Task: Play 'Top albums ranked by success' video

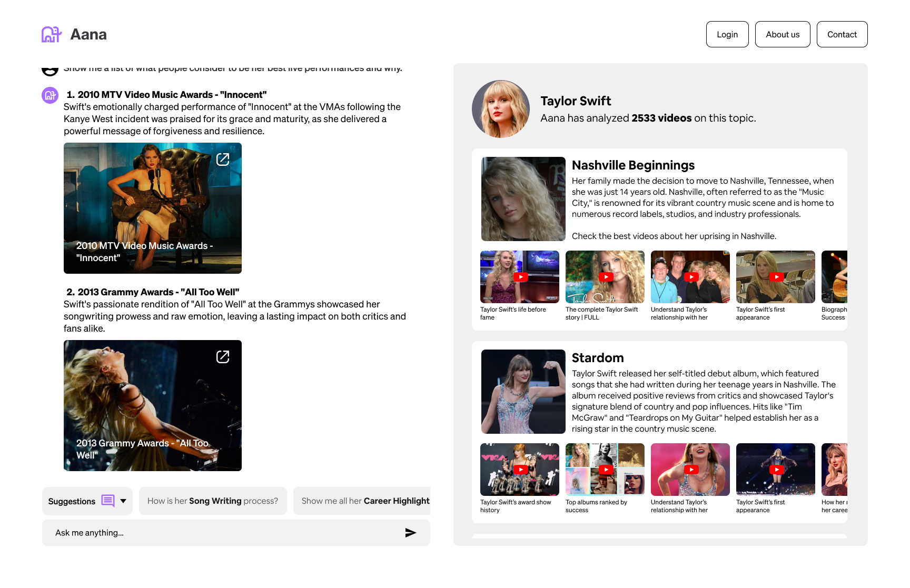Action: [605, 470]
